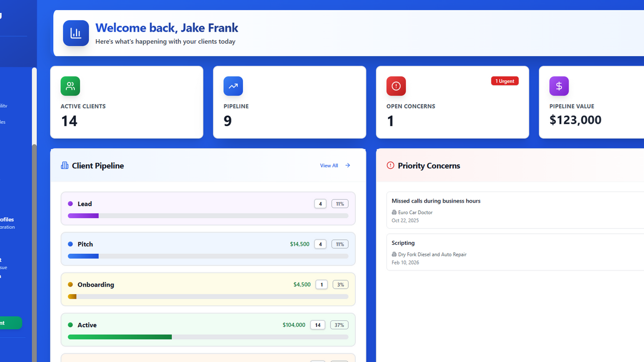
Task: Click the Onboarding $4,500 value
Action: (x=302, y=285)
